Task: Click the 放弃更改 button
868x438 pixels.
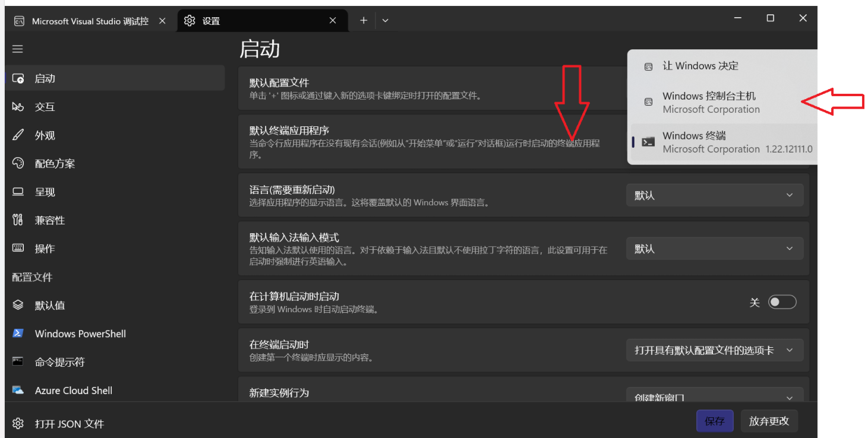Action: [x=769, y=421]
